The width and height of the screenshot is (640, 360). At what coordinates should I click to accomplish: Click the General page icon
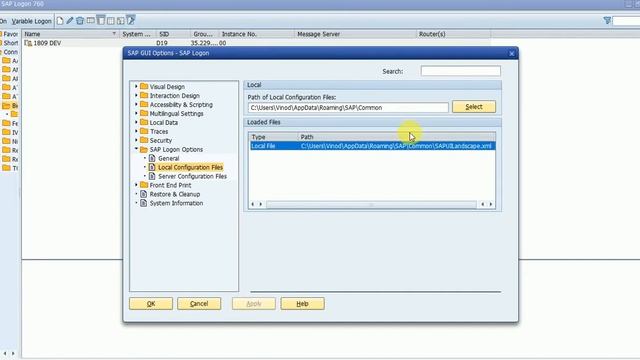point(152,158)
